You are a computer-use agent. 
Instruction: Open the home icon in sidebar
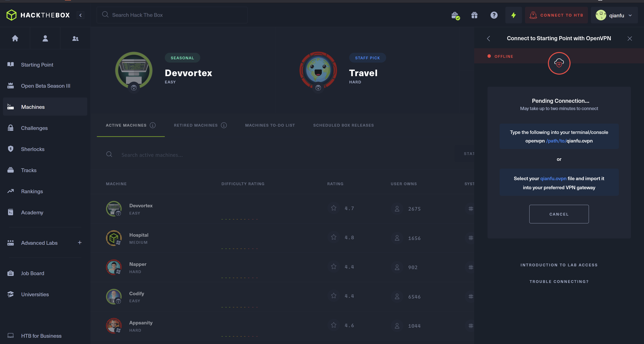pos(15,38)
